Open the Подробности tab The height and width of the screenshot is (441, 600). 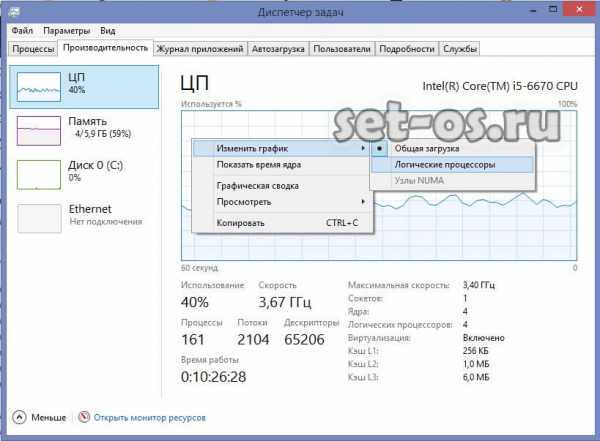(x=406, y=49)
